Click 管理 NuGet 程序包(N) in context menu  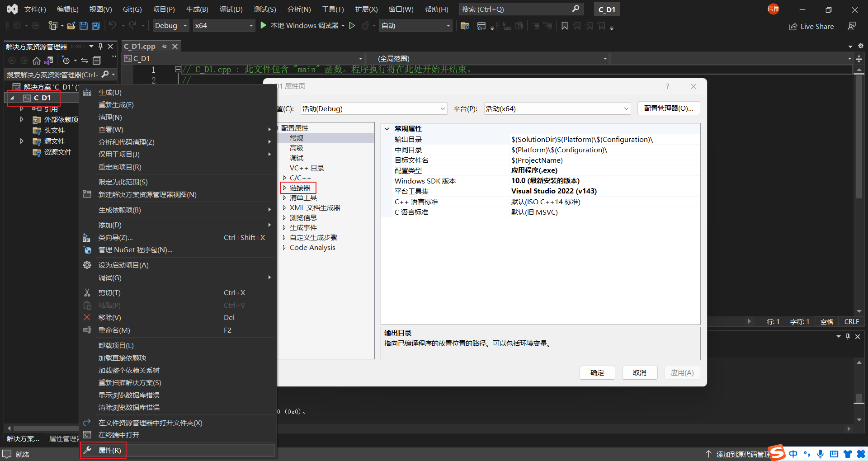(x=136, y=250)
